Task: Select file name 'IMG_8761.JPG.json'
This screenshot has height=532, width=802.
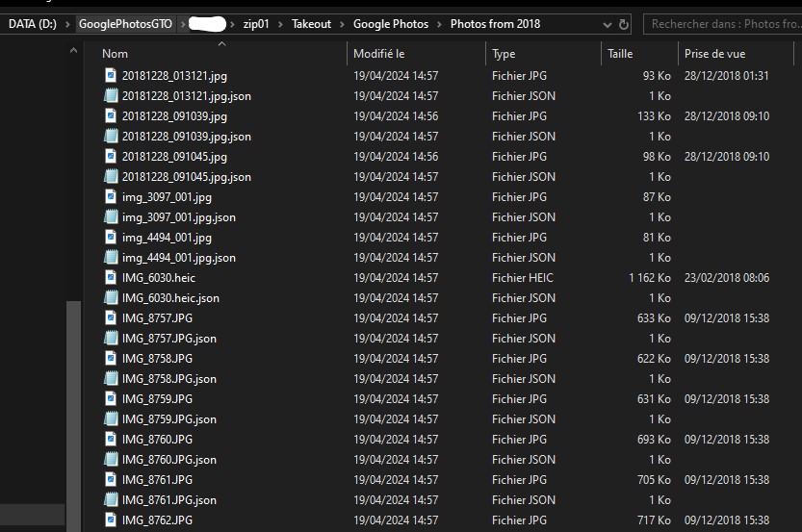Action: pyautogui.click(x=168, y=500)
